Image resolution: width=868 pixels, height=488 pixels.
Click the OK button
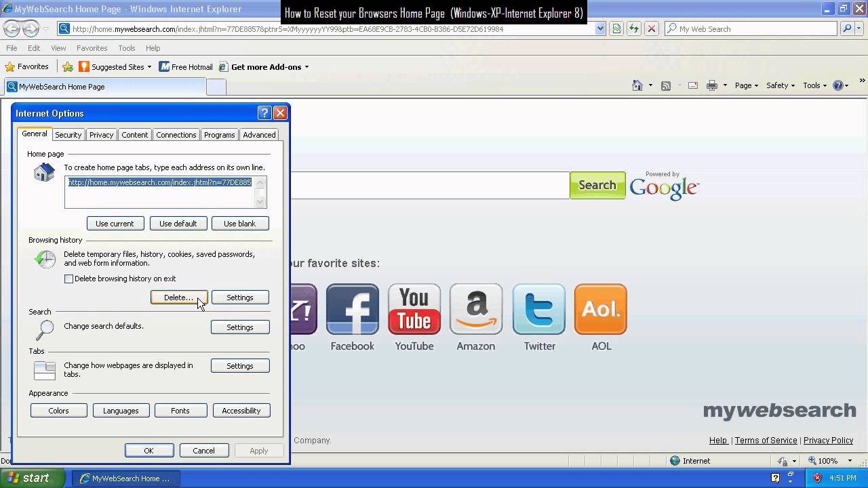(x=149, y=451)
